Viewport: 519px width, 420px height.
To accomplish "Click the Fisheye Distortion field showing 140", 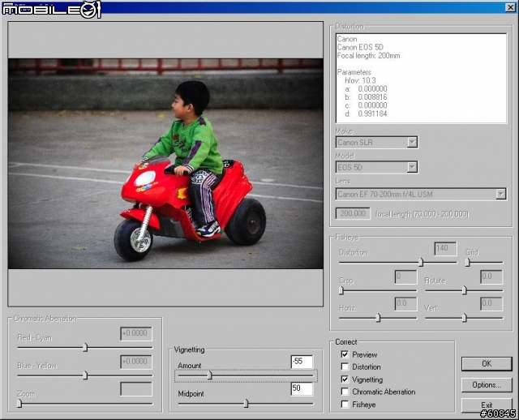I will click(x=445, y=249).
